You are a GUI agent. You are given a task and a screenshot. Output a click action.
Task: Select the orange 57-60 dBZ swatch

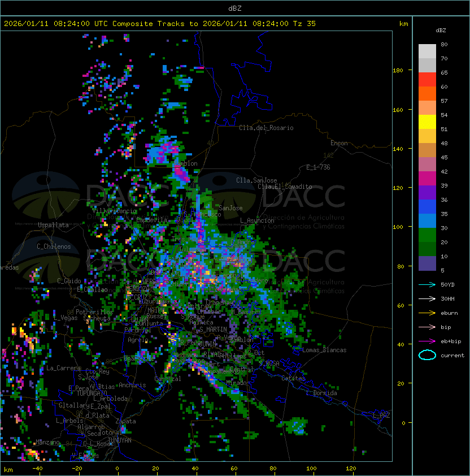coord(427,93)
